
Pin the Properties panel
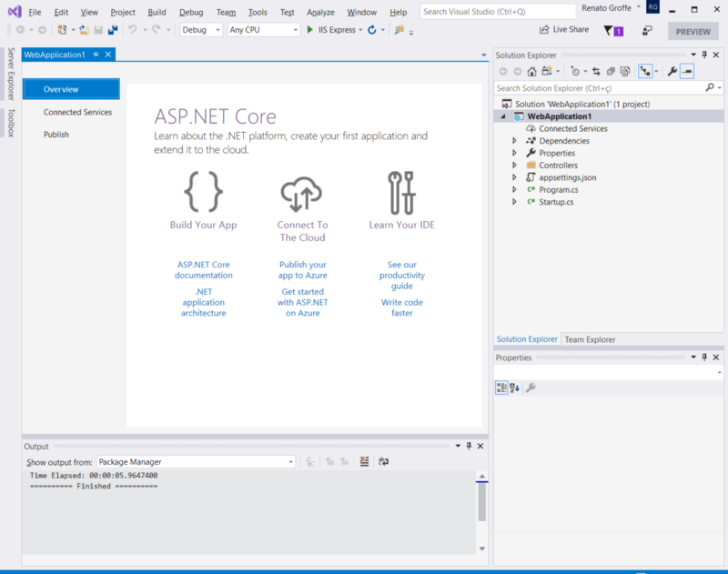pos(704,357)
